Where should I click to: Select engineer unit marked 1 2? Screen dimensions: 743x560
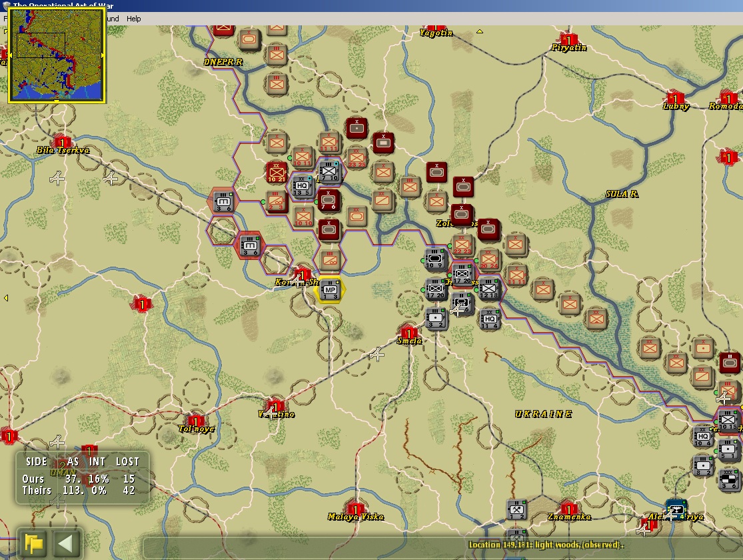pos(516,510)
